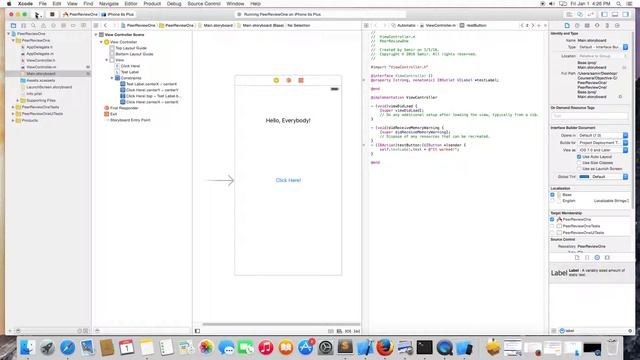640x360 pixels.
Task: Collapse the Constraints group in the outline
Action: pos(112,78)
